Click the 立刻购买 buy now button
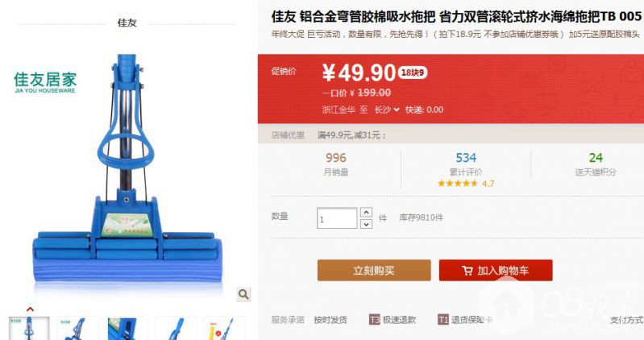The width and height of the screenshot is (644, 340). (x=374, y=270)
